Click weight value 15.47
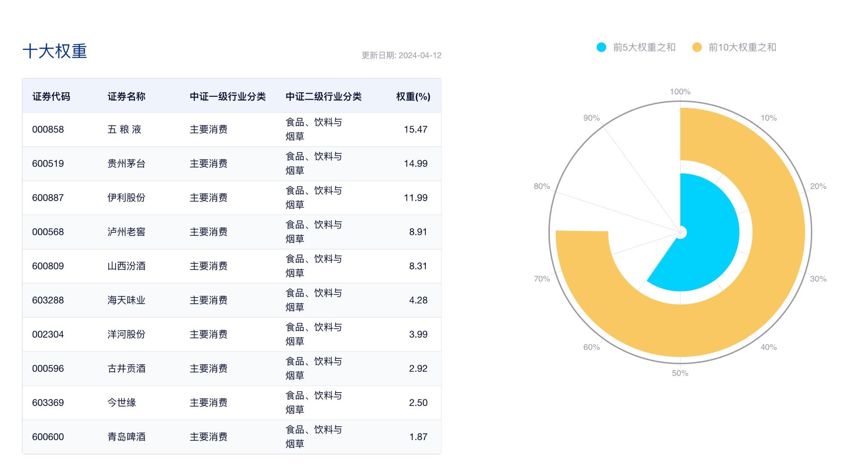The width and height of the screenshot is (868, 464). 416,129
